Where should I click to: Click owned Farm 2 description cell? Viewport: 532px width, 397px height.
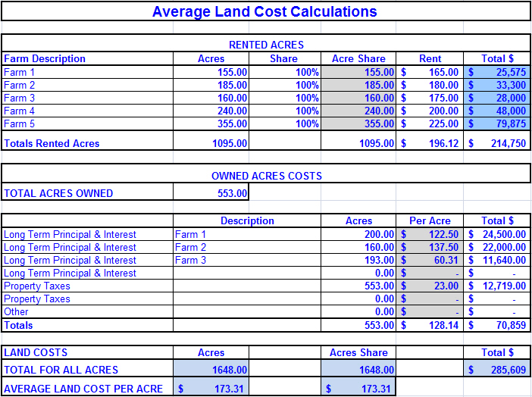[247, 247]
